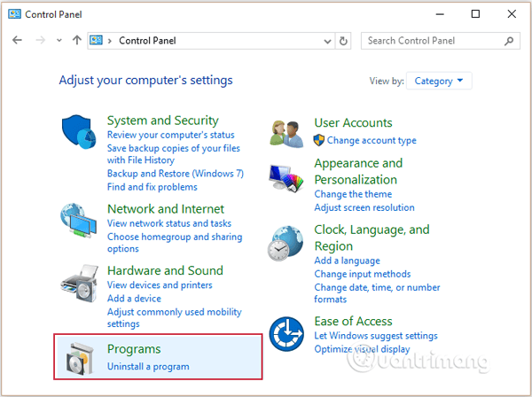This screenshot has height=397, width=532.
Task: Open User Accounts category
Action: 353,122
